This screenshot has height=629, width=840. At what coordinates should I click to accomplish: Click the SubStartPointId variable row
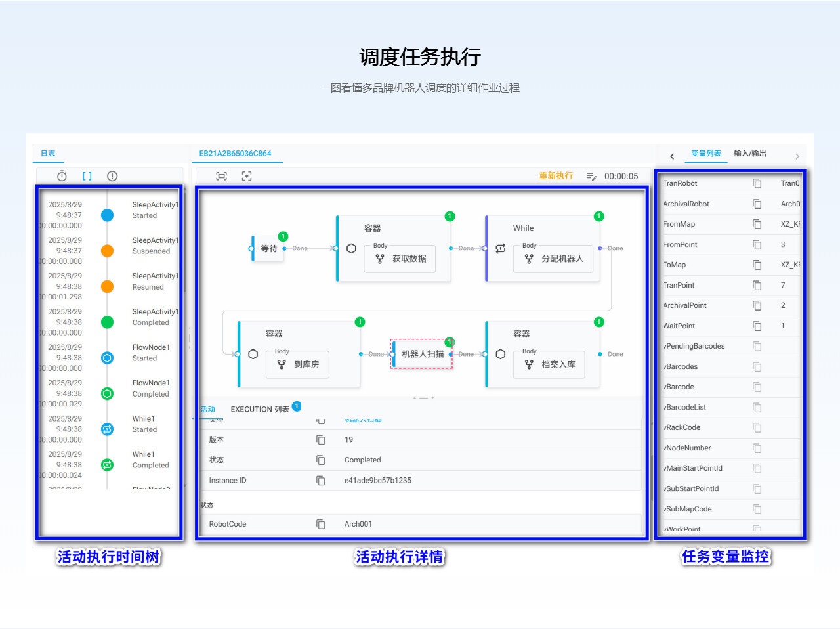pos(731,488)
